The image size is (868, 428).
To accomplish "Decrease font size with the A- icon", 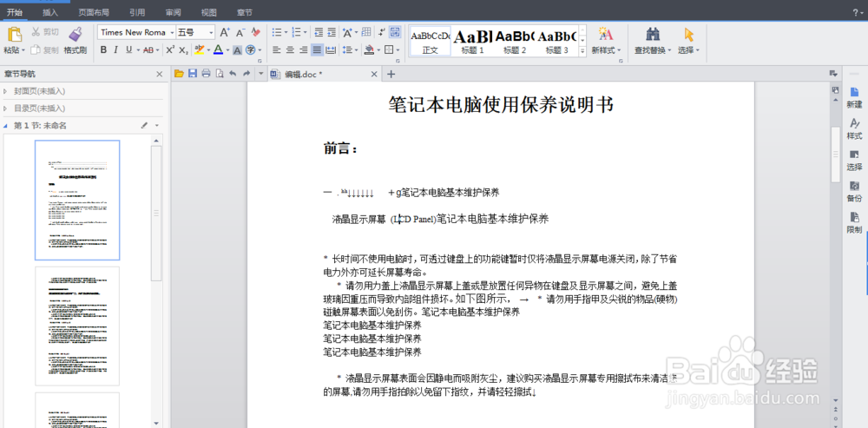I will click(x=240, y=32).
